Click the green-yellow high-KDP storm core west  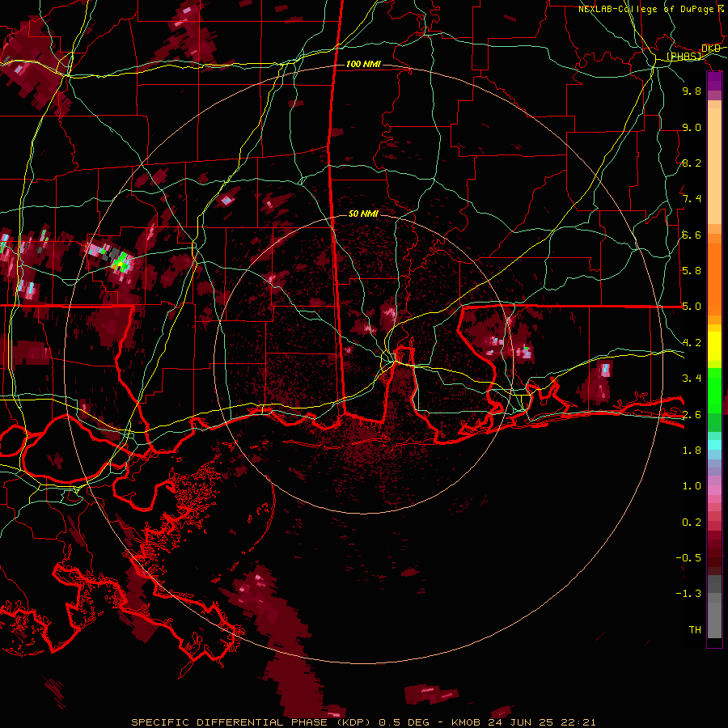[x=121, y=261]
